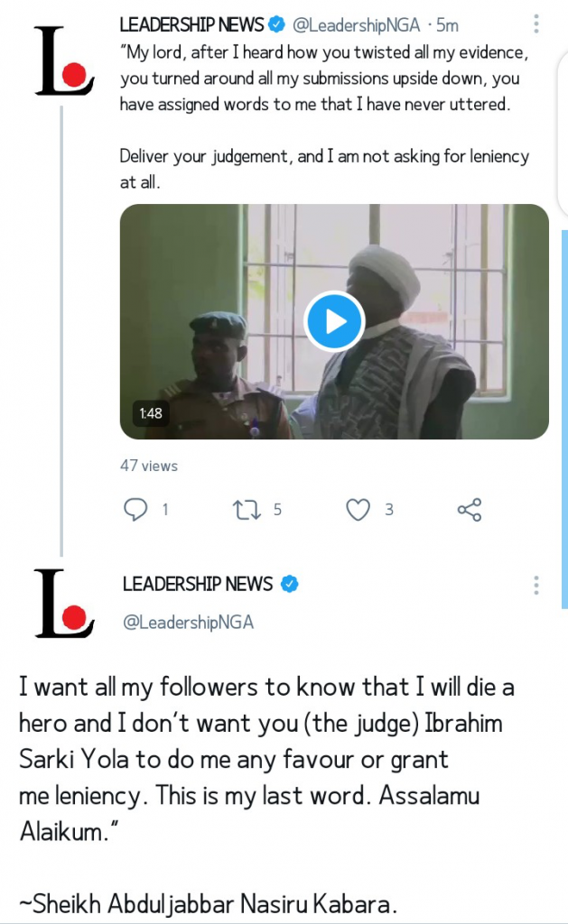Click the 47 views count
568x924 pixels.
click(x=149, y=466)
